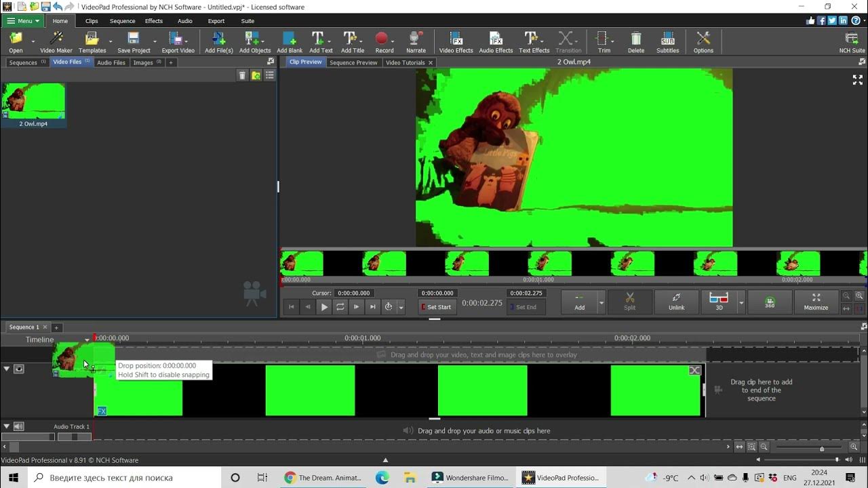Click the Unlink button in clip preview
Screen dimensions: 868x488
coord(676,302)
